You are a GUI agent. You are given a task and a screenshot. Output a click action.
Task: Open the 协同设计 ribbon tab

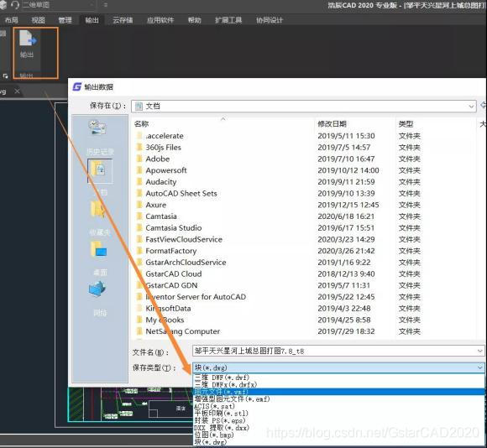270,20
